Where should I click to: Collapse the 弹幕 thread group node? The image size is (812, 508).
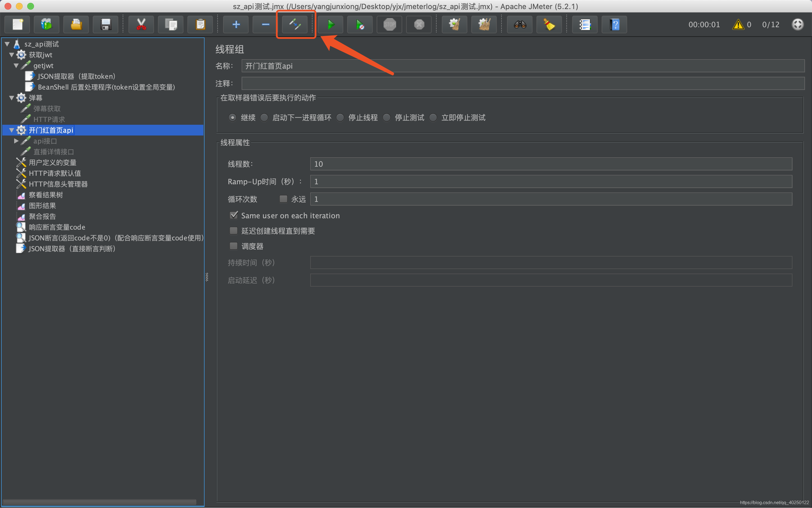click(11, 98)
